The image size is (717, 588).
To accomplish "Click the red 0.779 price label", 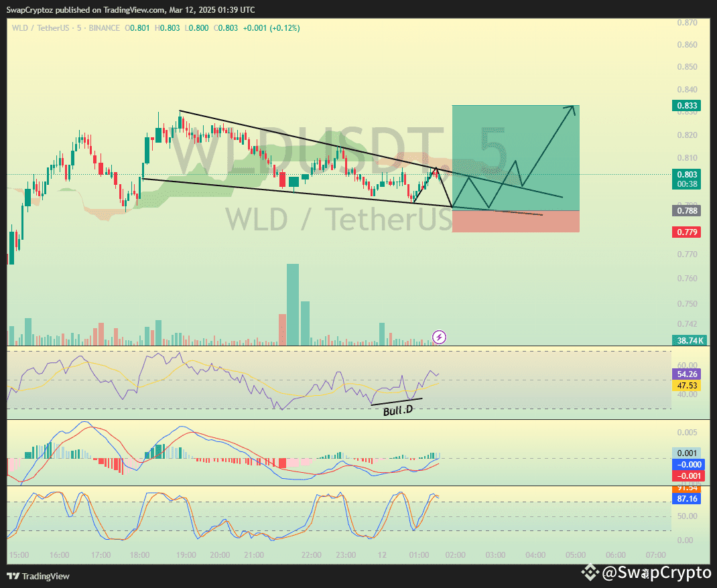I will 689,231.
